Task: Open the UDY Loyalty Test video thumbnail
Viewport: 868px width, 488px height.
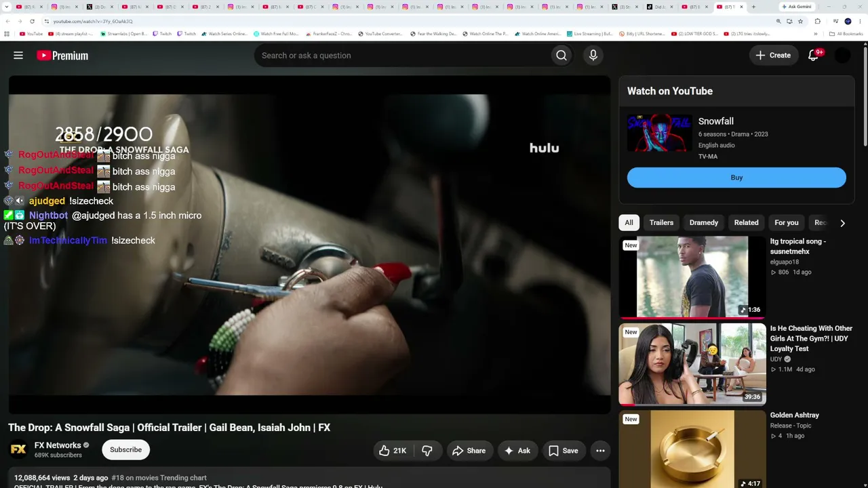Action: tap(692, 364)
